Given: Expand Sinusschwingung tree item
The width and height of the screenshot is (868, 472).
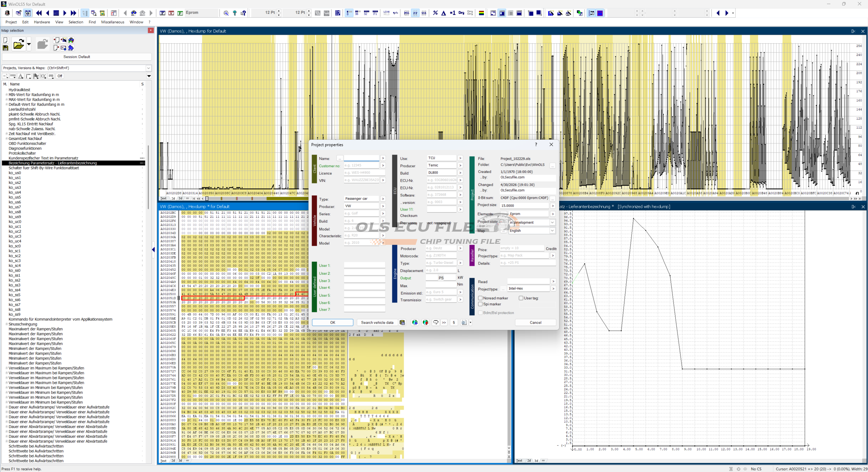Looking at the screenshot, I should (6, 324).
